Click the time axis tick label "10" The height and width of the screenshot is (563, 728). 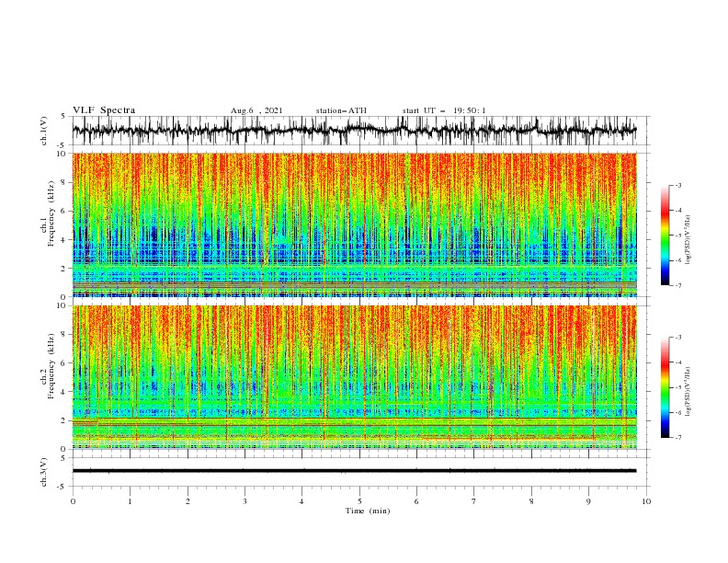(x=646, y=501)
